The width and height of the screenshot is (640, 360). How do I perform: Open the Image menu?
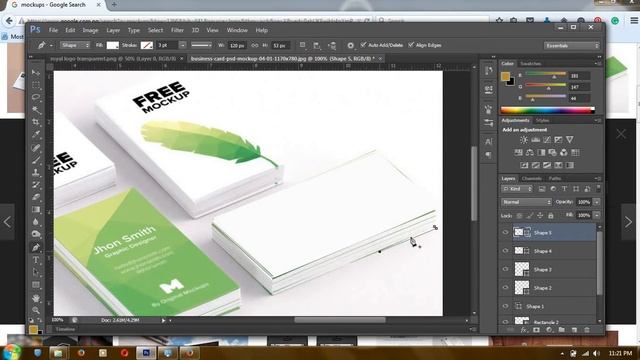click(x=90, y=30)
